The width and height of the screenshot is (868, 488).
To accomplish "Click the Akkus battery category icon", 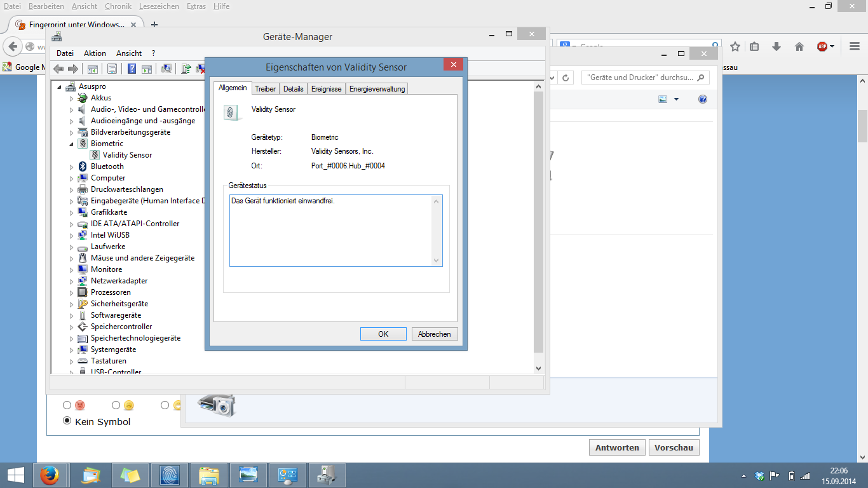I will pyautogui.click(x=83, y=98).
